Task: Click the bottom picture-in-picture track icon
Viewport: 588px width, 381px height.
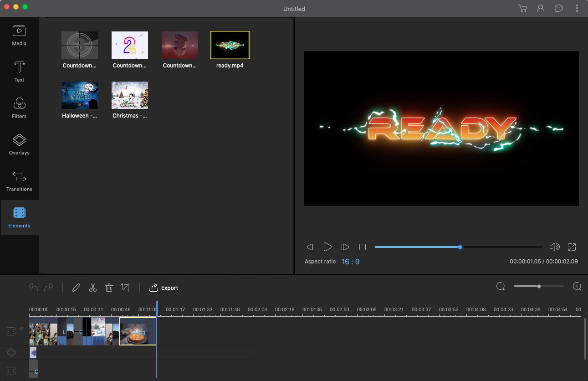Action: coord(11,371)
